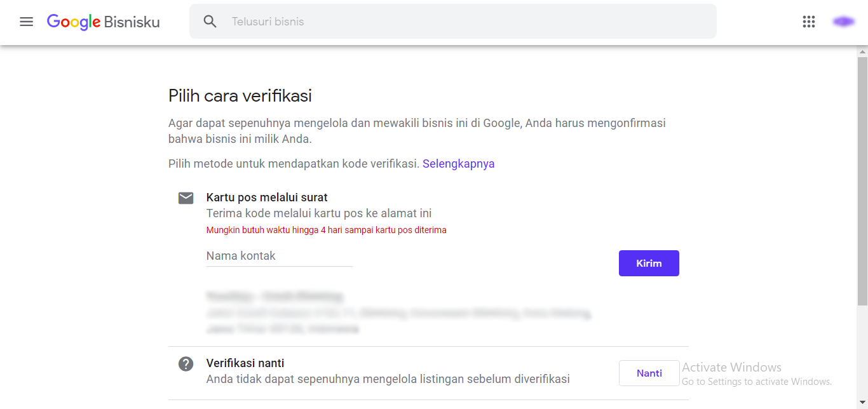This screenshot has height=409, width=868.
Task: Select the Verifikasi nanti heading text
Action: 245,363
